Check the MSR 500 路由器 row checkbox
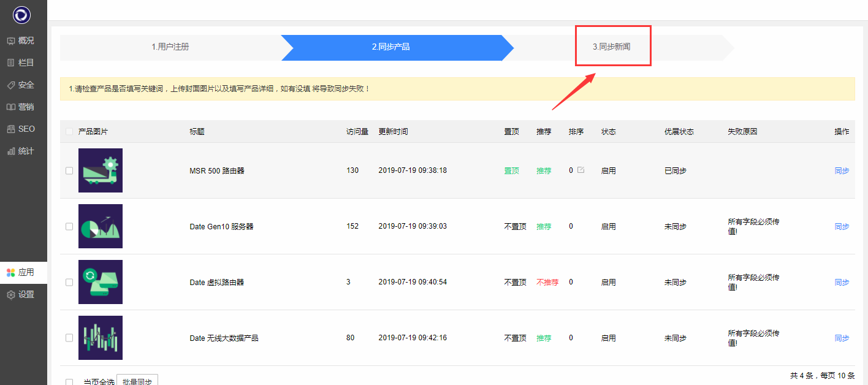 [69, 171]
